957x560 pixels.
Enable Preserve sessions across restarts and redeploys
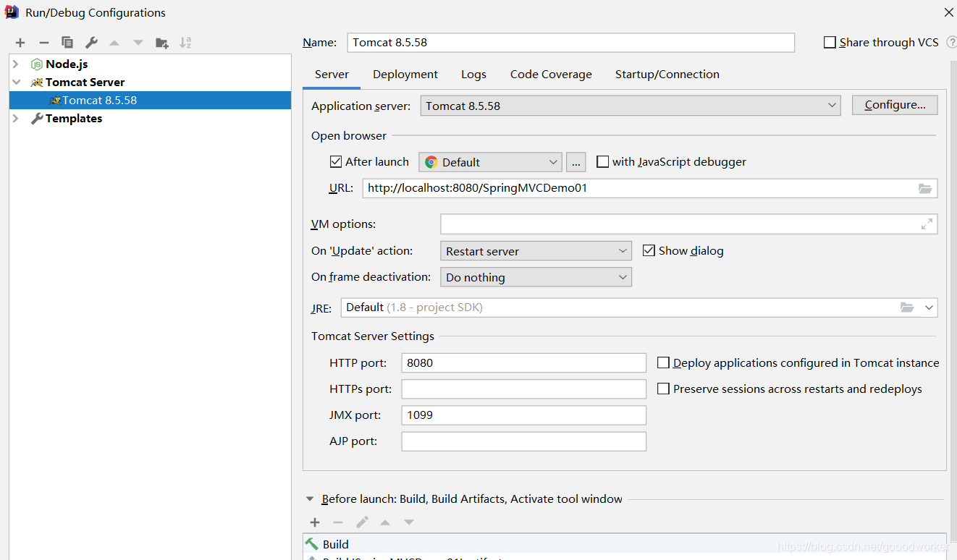(x=663, y=389)
